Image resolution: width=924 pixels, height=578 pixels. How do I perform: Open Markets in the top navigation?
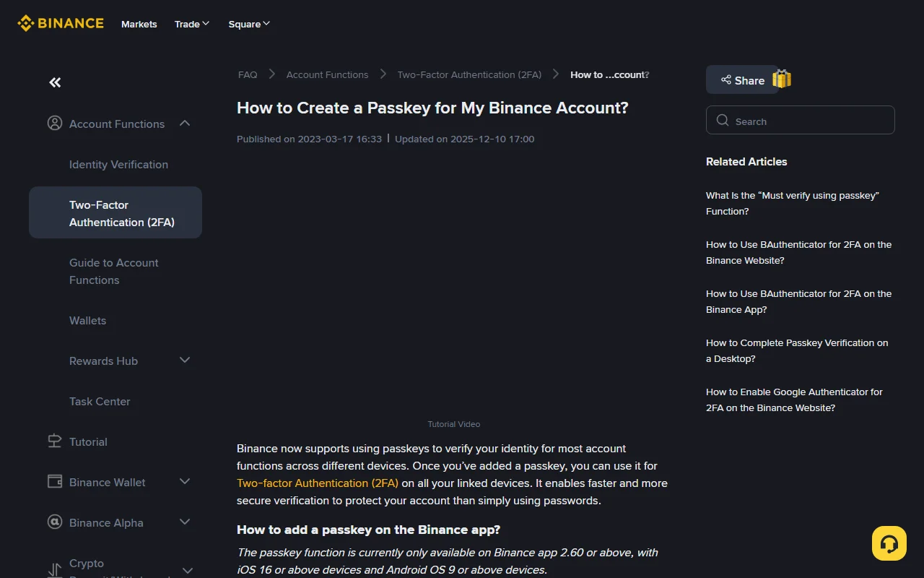(139, 24)
